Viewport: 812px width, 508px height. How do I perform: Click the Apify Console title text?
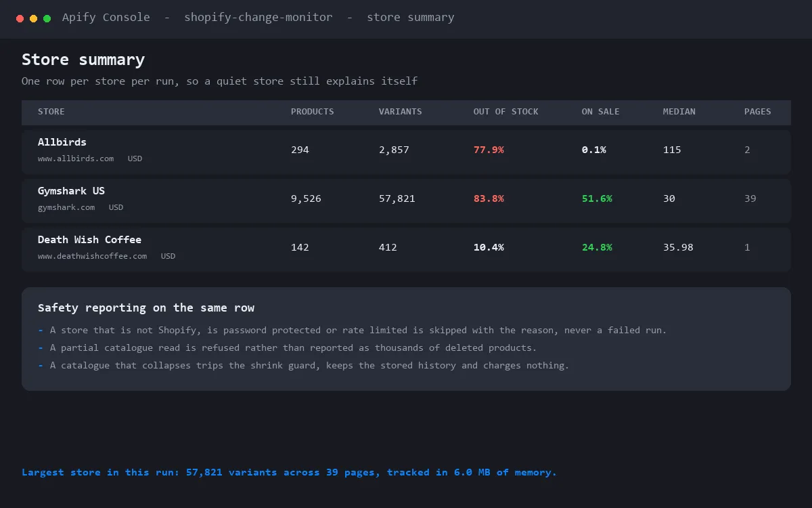coord(106,18)
